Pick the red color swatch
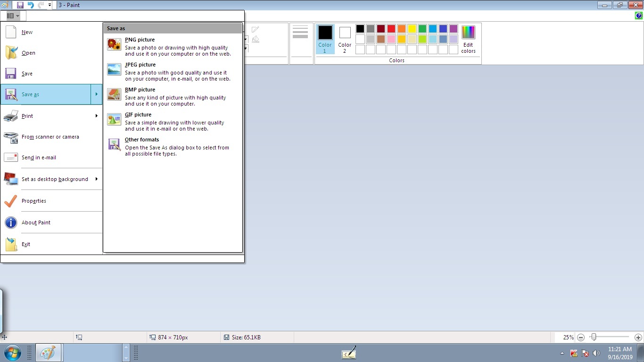This screenshot has height=362, width=644. (391, 29)
